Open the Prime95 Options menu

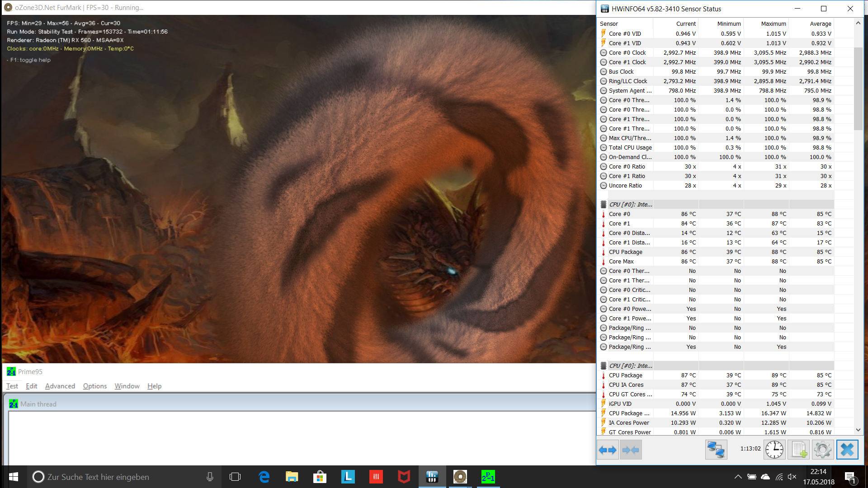(x=95, y=386)
